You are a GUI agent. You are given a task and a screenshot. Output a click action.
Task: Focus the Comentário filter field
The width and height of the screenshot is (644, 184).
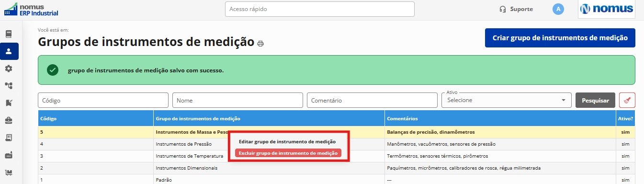click(372, 100)
